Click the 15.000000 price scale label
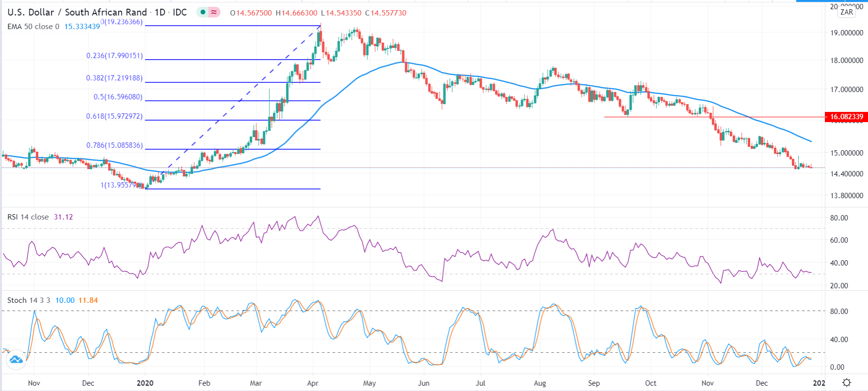Screen dimensions: 868x391 (847, 153)
